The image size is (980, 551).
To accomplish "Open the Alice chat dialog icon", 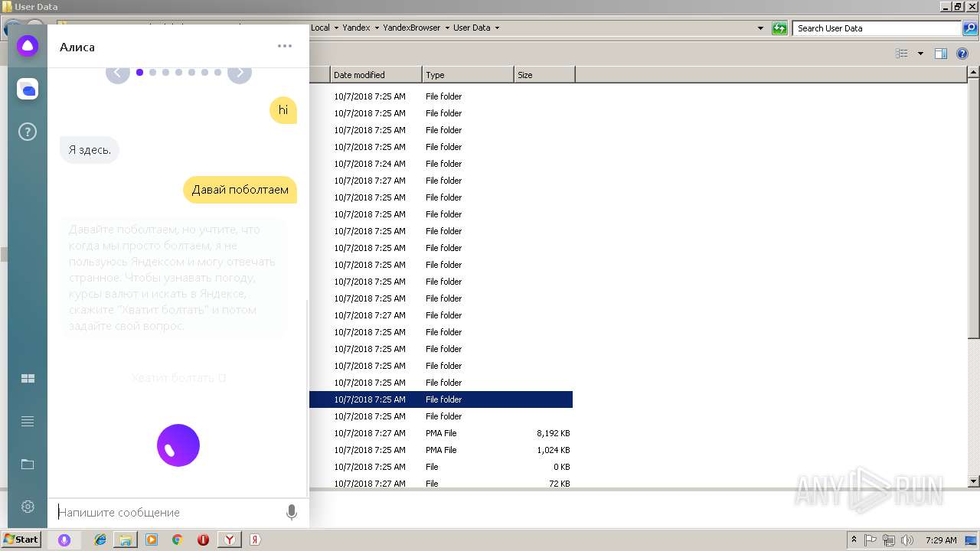I will (x=28, y=90).
